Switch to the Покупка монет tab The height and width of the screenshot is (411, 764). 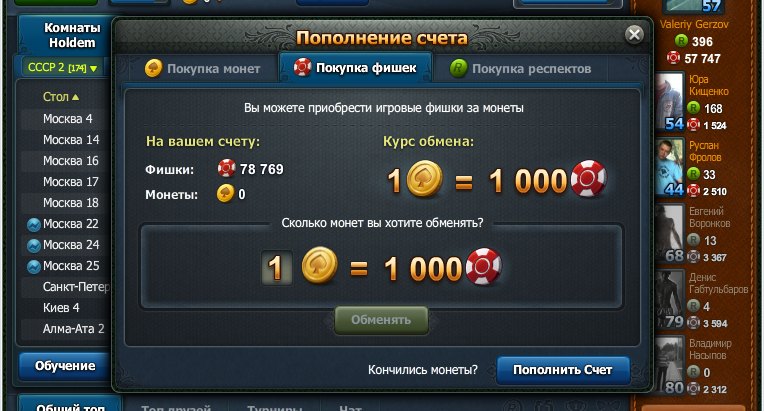[x=203, y=69]
